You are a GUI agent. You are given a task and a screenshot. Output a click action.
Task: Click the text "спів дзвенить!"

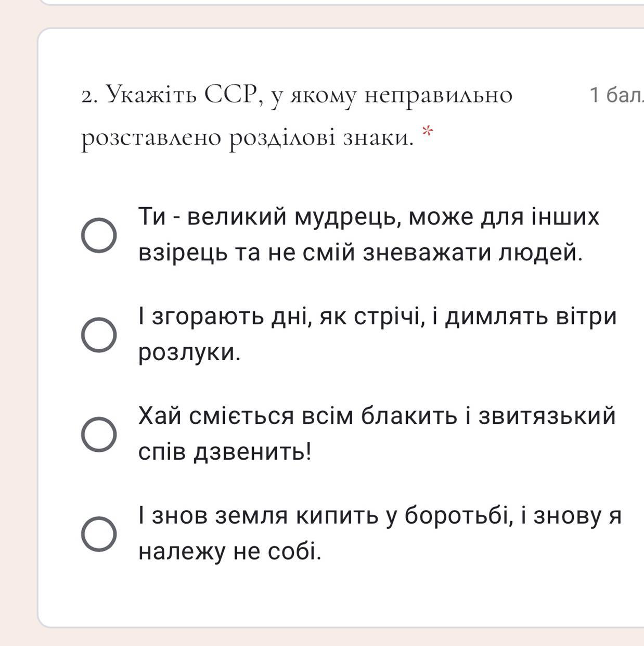(x=225, y=452)
